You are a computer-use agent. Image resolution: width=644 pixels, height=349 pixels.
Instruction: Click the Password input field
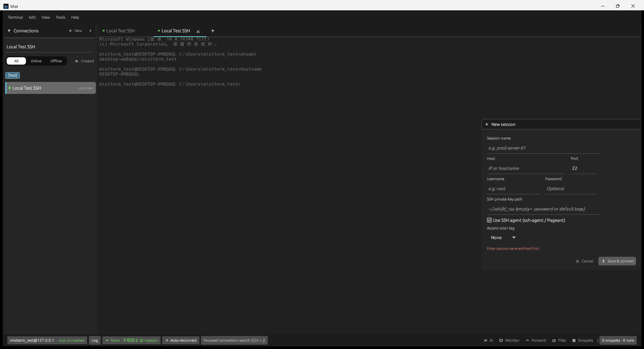571,189
